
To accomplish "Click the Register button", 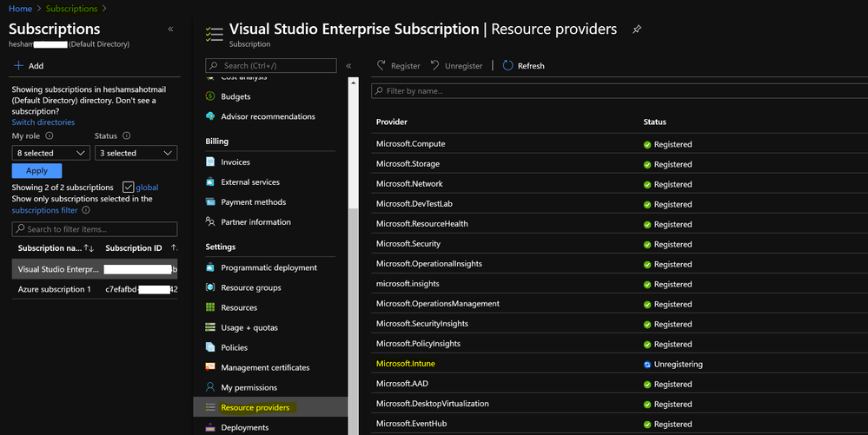I will [x=399, y=66].
